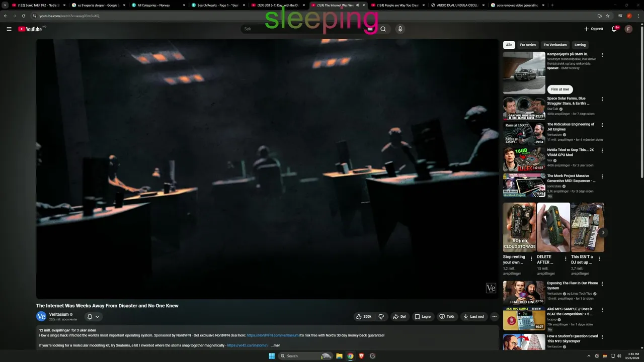Click the YouTube search magnifier button
The height and width of the screenshot is (362, 644).
click(383, 29)
